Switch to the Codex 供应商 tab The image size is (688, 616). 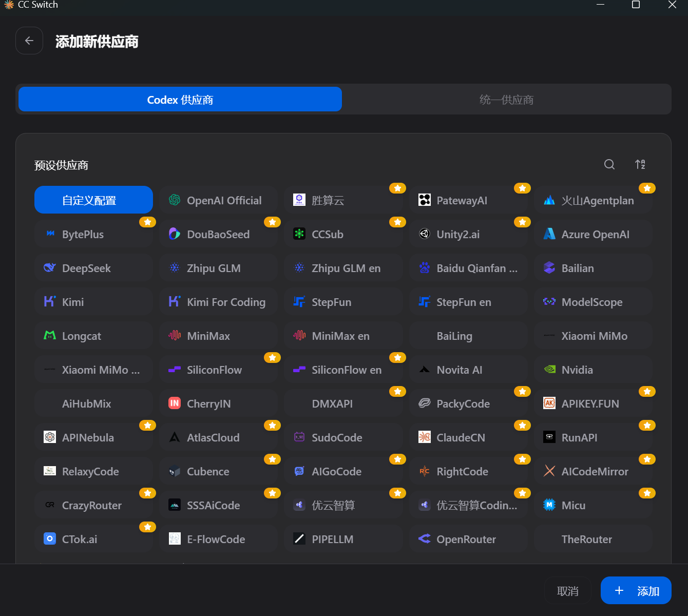[180, 99]
